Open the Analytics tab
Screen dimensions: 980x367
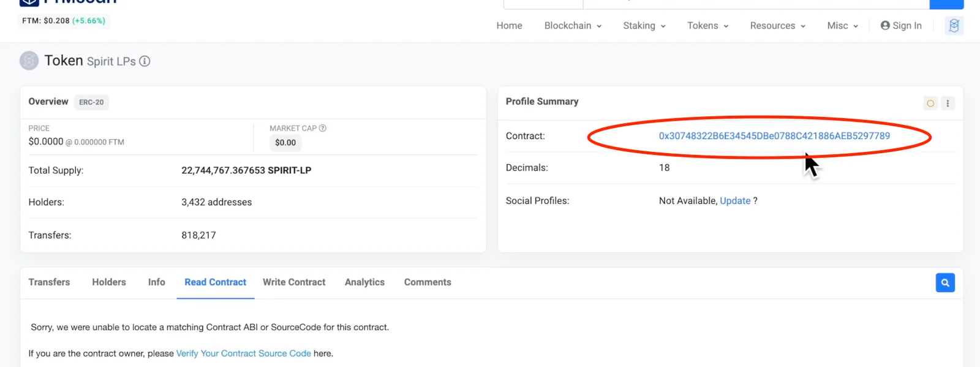364,282
